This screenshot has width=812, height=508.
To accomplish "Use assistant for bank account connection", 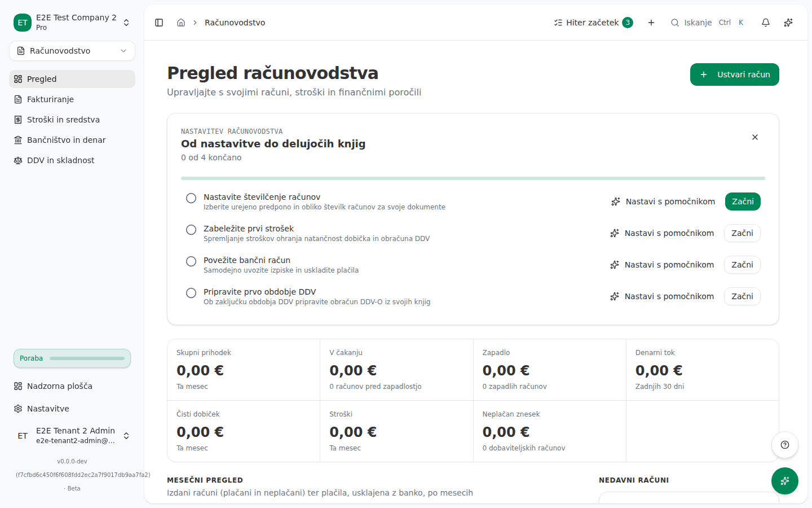I will point(662,265).
